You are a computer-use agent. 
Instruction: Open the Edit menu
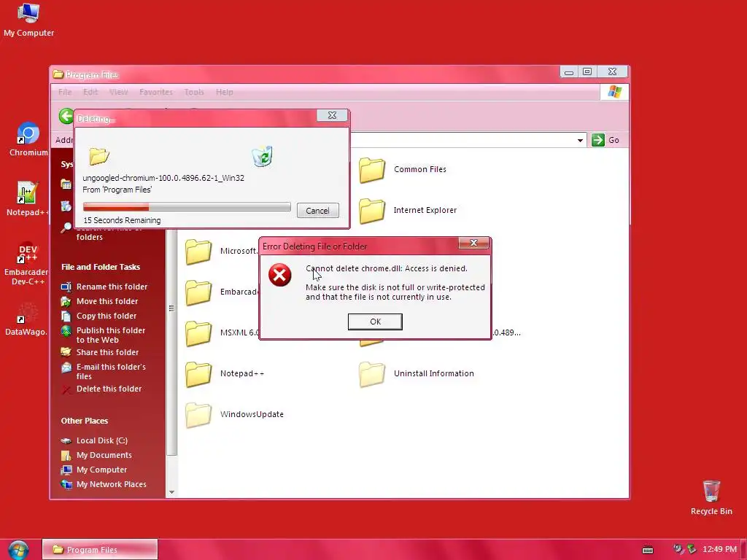[x=90, y=92]
